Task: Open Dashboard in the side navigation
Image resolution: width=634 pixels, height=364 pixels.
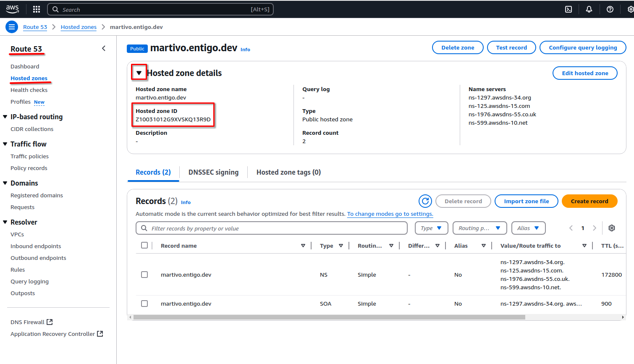Action: 25,66
